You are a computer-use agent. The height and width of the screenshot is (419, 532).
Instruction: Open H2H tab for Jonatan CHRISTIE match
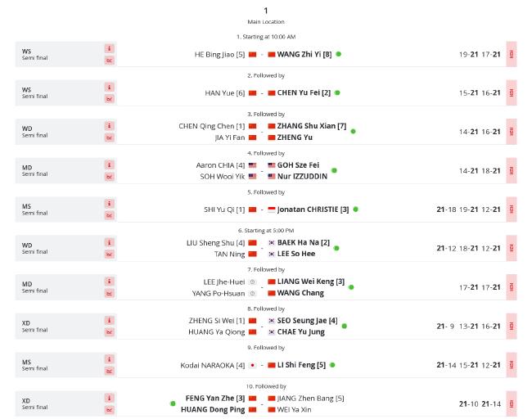click(512, 209)
